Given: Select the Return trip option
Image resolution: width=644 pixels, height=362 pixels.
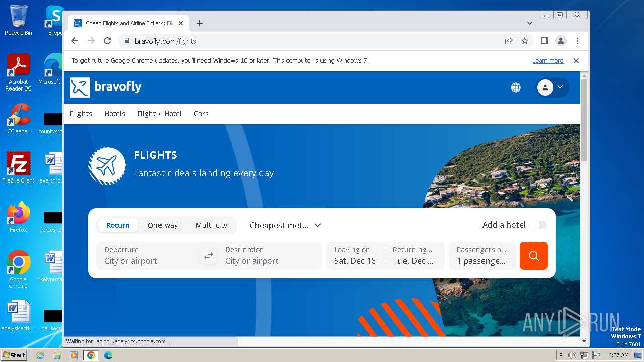Looking at the screenshot, I should (118, 225).
